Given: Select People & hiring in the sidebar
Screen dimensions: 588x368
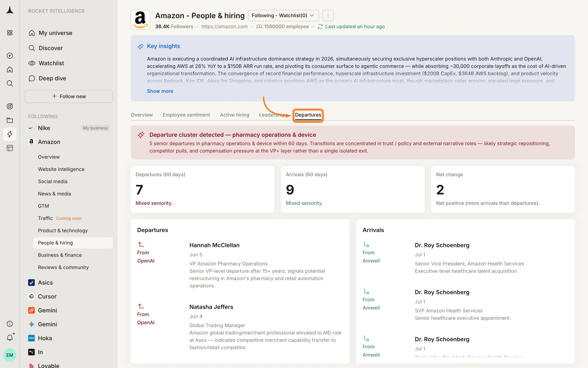Looking at the screenshot, I should point(73,243).
